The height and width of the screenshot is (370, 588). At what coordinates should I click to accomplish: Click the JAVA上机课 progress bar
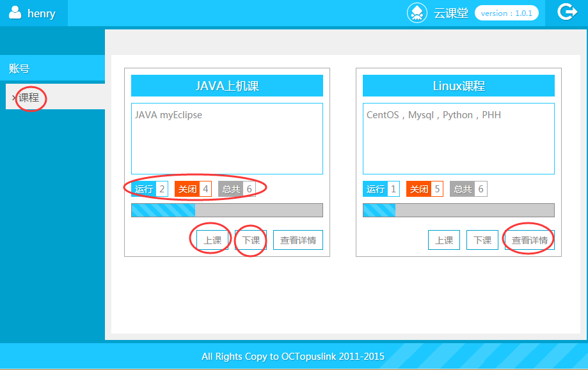point(227,210)
